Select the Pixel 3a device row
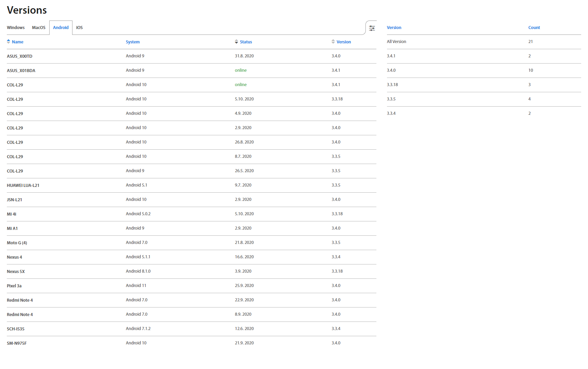Image resolution: width=588 pixels, height=369 pixels. coord(14,286)
